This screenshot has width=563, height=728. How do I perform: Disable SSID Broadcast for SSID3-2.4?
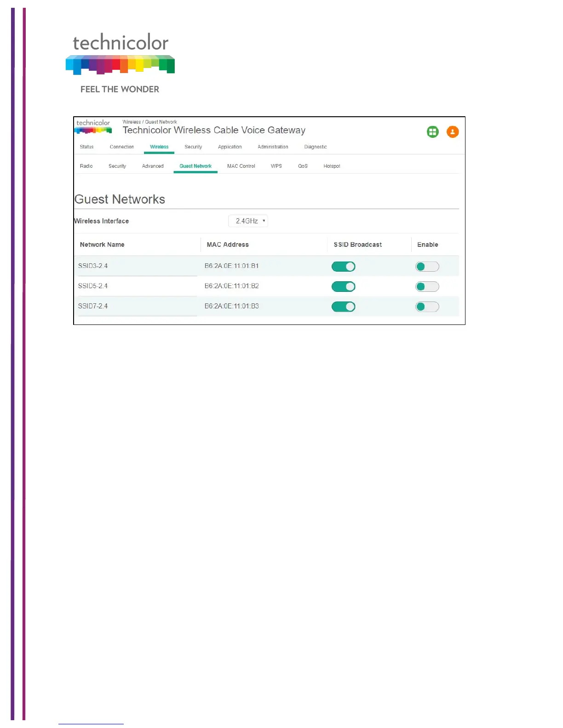344,267
